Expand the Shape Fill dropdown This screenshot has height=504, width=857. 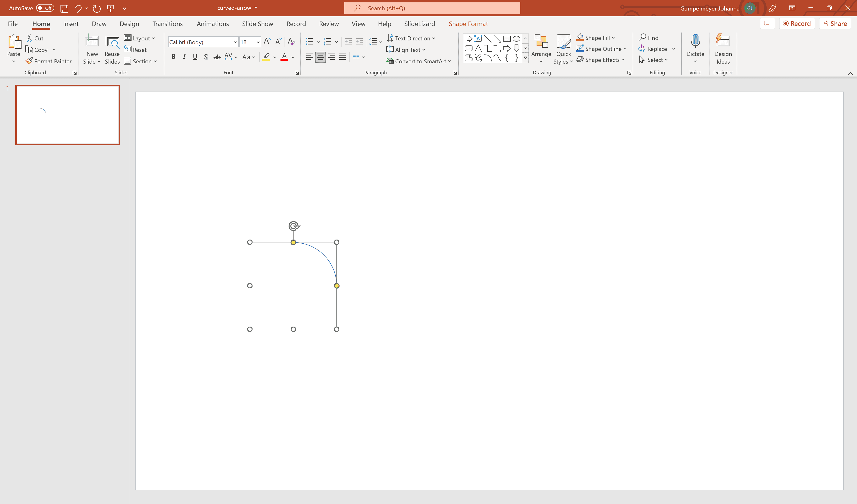(x=614, y=38)
